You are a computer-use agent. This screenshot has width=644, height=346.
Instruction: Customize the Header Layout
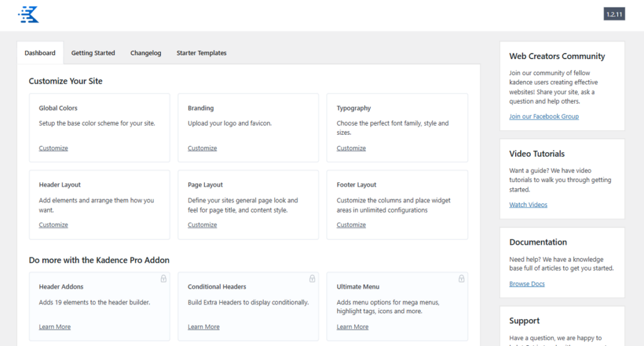(x=53, y=225)
